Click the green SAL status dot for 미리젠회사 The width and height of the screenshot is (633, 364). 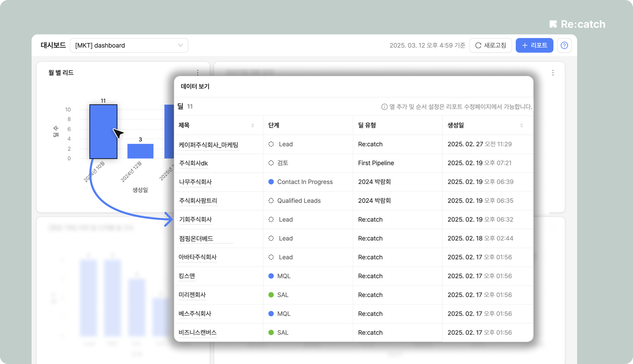click(x=271, y=295)
